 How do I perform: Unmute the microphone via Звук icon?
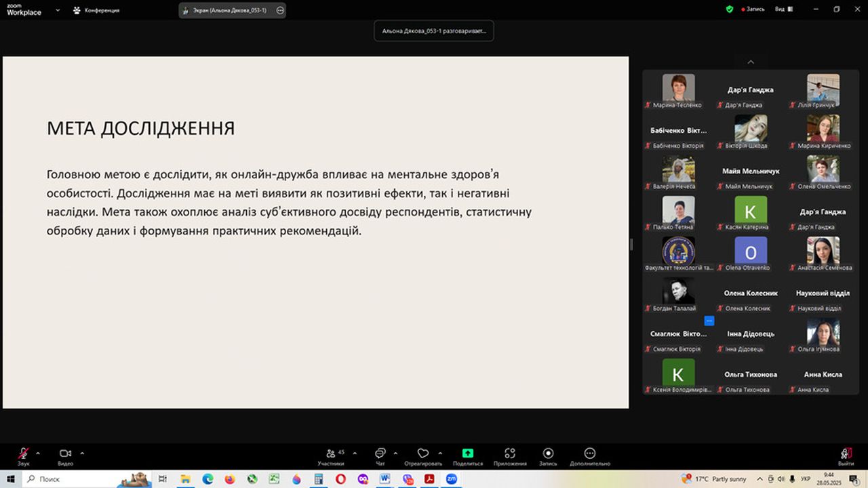click(x=24, y=453)
